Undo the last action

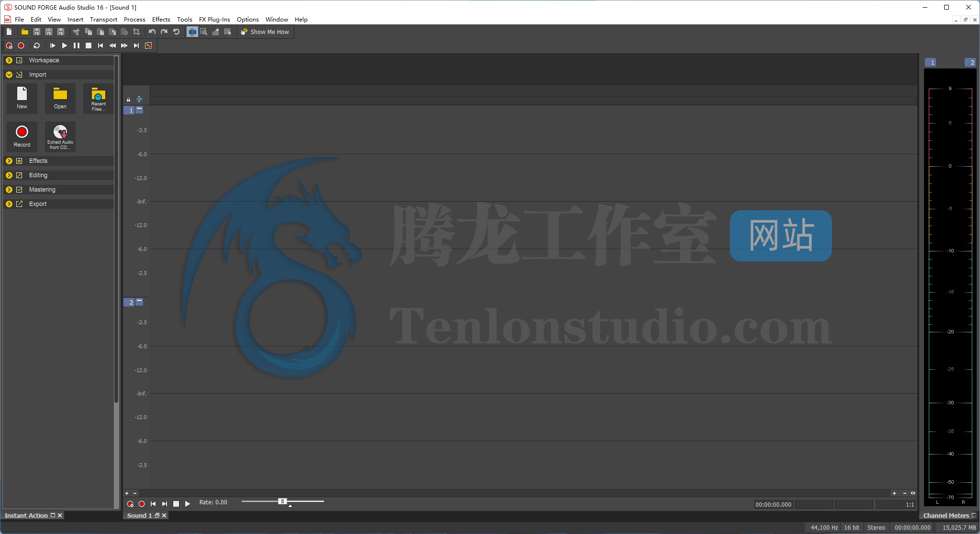pos(152,32)
